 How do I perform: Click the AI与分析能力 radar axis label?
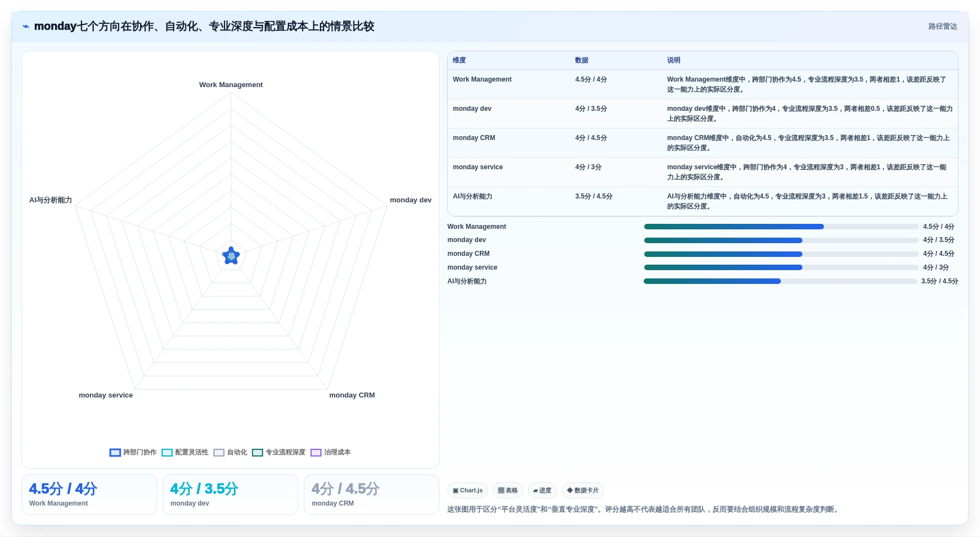tap(51, 200)
